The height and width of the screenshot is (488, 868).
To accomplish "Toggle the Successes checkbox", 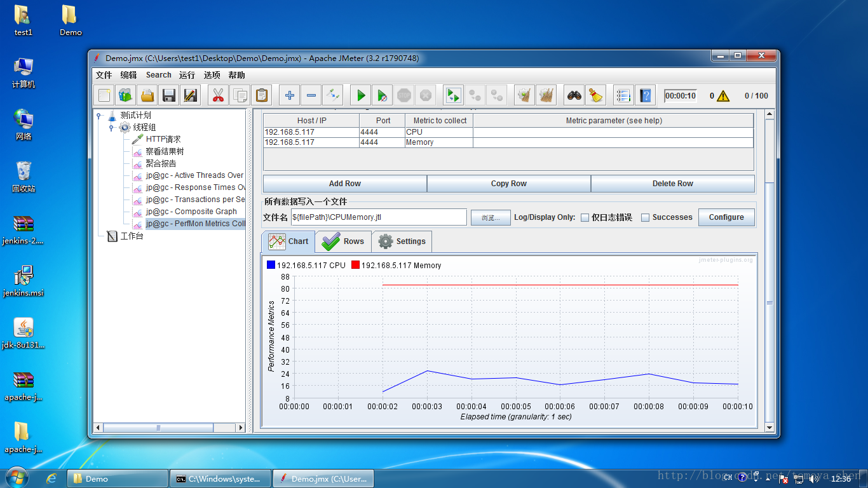I will (x=645, y=217).
